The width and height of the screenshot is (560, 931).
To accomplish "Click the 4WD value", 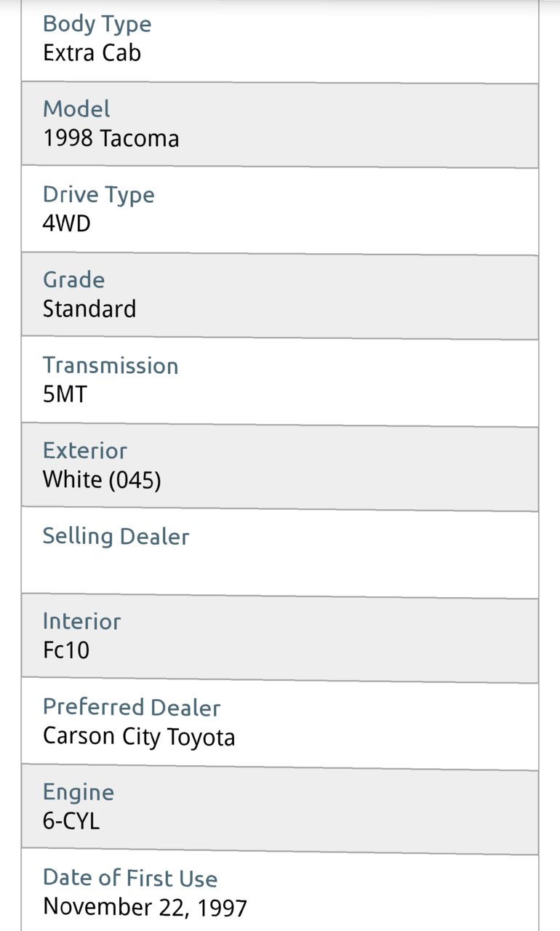I will click(x=67, y=223).
